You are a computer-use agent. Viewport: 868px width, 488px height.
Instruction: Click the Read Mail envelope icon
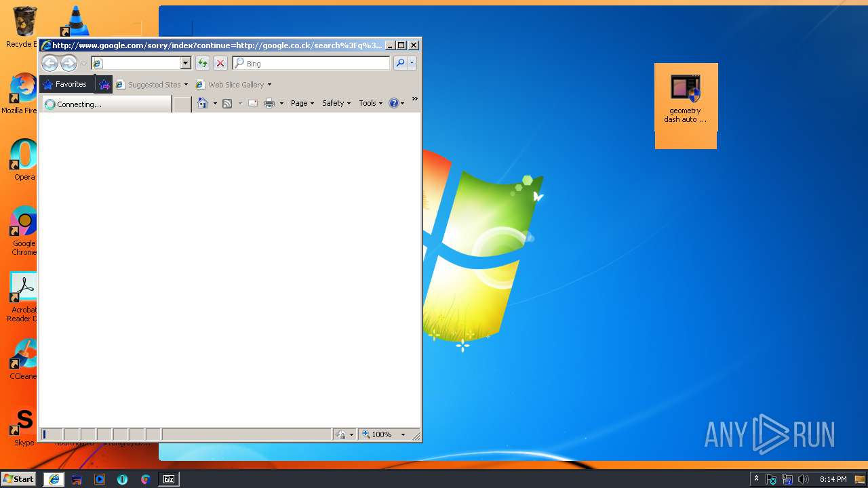(252, 103)
